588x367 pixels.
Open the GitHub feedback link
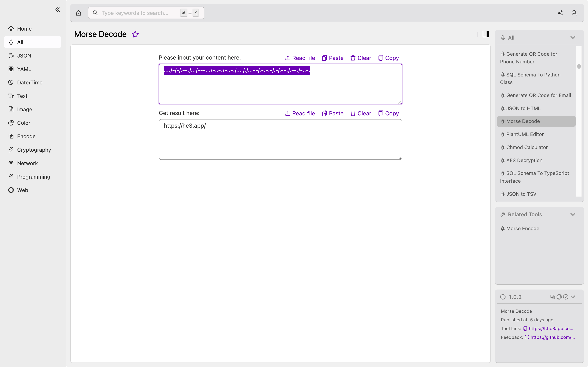pyautogui.click(x=552, y=337)
